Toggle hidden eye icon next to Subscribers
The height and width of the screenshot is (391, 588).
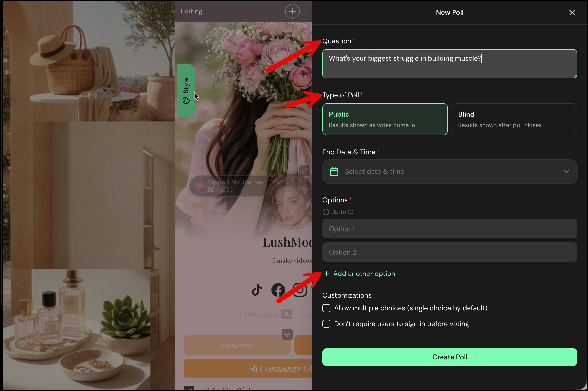pyautogui.click(x=287, y=314)
